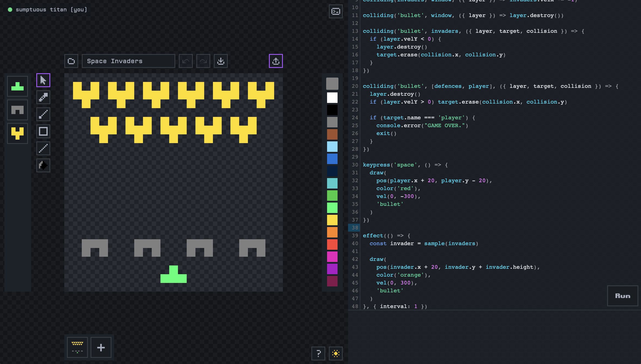Pick the dark green color swatch
The height and width of the screenshot is (364, 641).
tap(332, 196)
